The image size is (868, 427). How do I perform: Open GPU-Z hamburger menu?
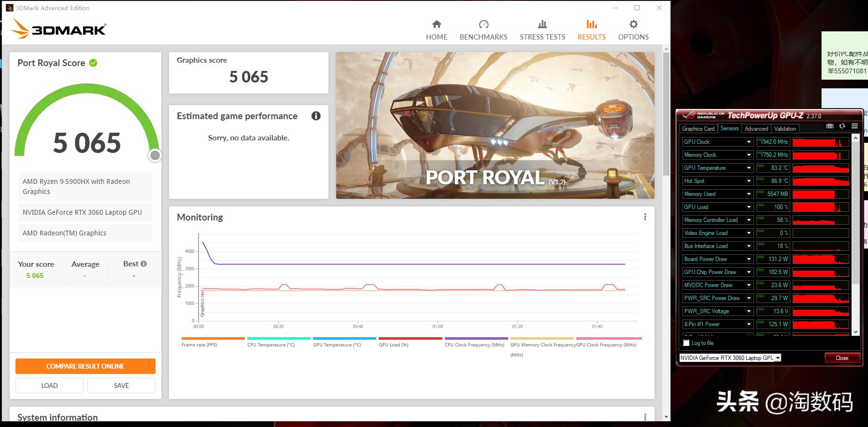(854, 126)
